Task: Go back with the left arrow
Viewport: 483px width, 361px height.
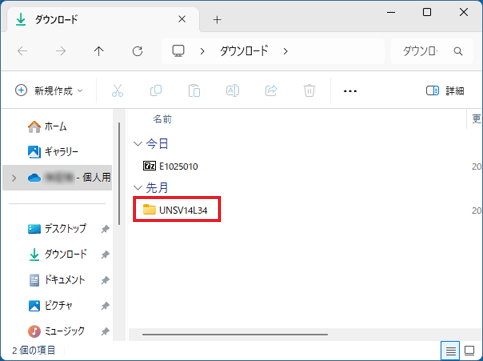Action: [22, 51]
